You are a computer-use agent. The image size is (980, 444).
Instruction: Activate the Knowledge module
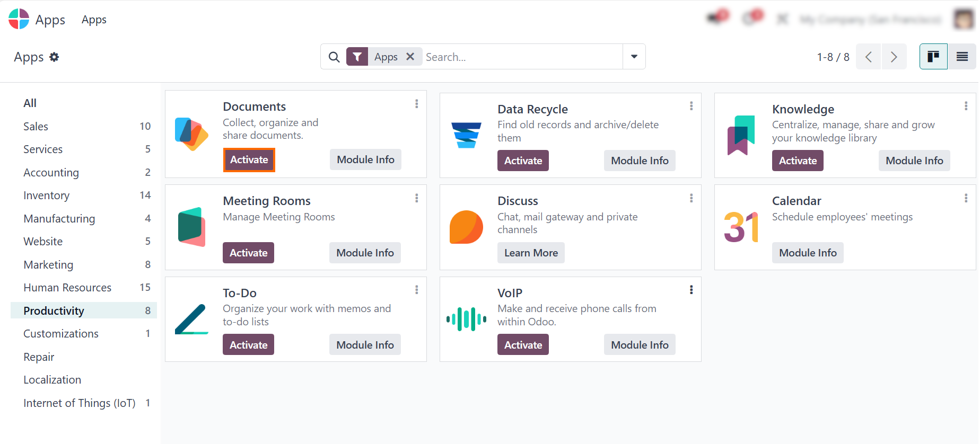tap(798, 161)
